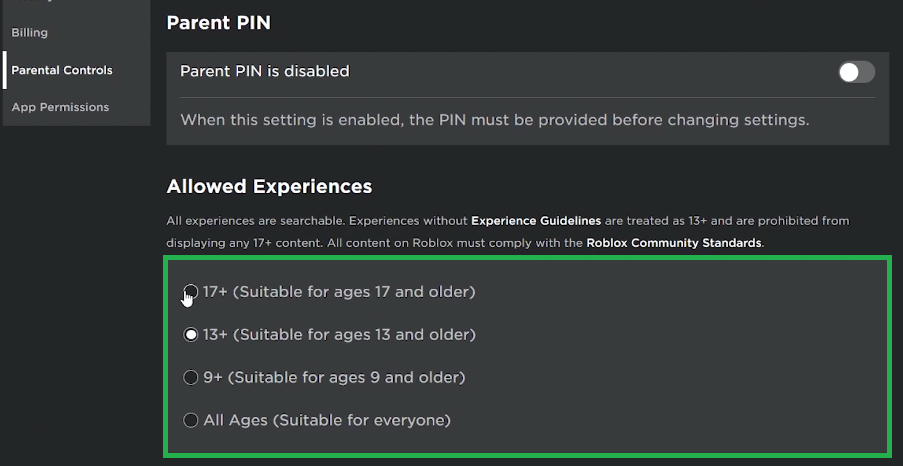903x466 pixels.
Task: Click the Allowed Experiences section heading
Action: (269, 187)
